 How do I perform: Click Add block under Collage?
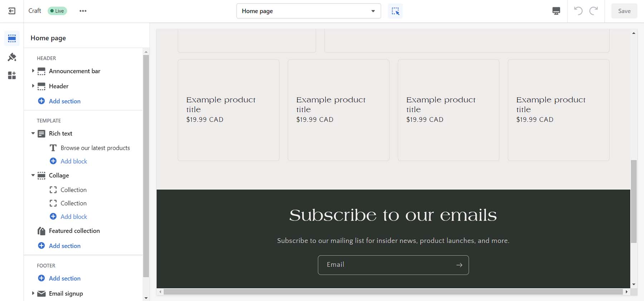(74, 217)
